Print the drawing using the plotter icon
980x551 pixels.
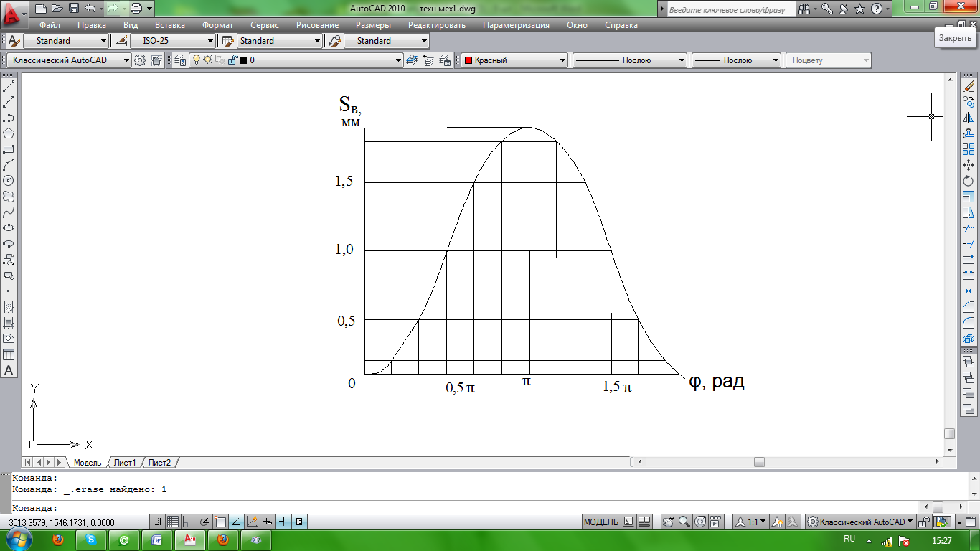click(x=136, y=9)
